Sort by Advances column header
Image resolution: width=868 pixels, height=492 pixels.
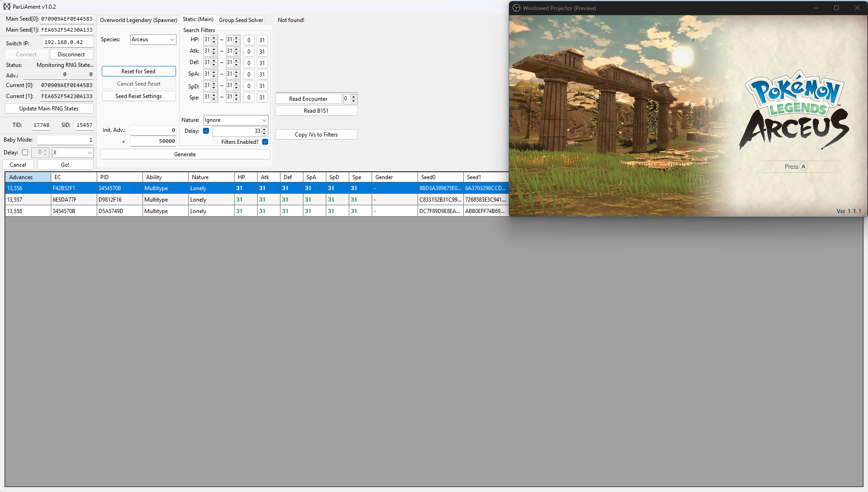[x=28, y=177]
